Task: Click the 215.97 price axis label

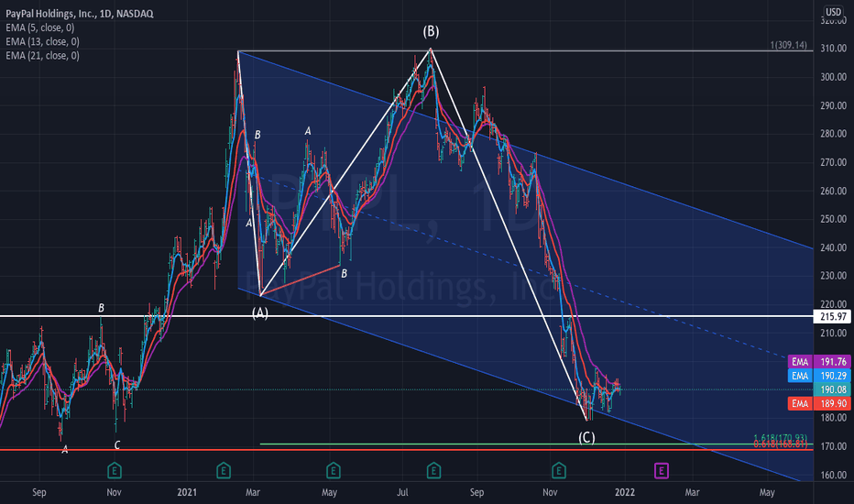Action: coord(833,316)
